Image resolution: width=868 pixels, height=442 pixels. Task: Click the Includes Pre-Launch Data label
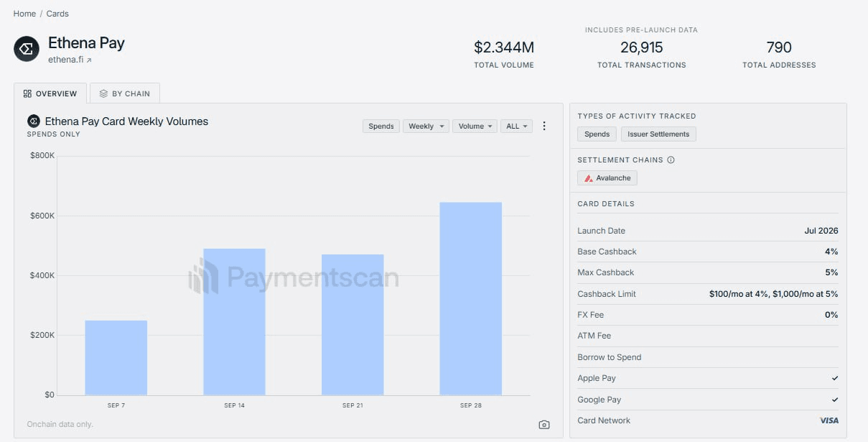coord(641,30)
